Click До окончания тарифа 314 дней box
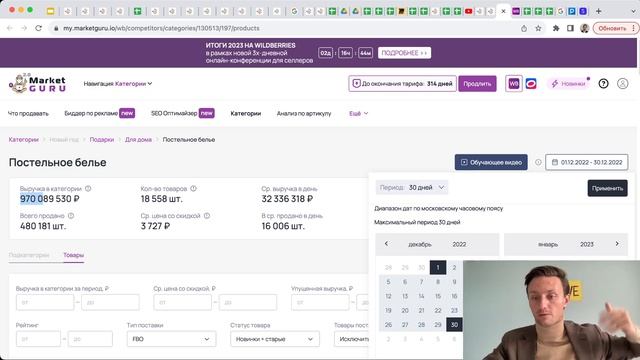Viewport: 640px width, 360px height. pos(402,84)
